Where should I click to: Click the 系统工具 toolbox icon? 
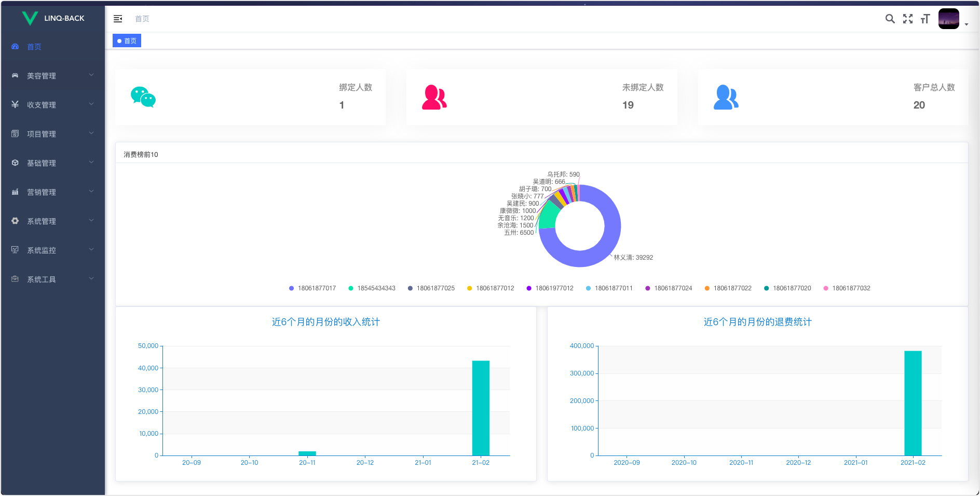point(15,279)
